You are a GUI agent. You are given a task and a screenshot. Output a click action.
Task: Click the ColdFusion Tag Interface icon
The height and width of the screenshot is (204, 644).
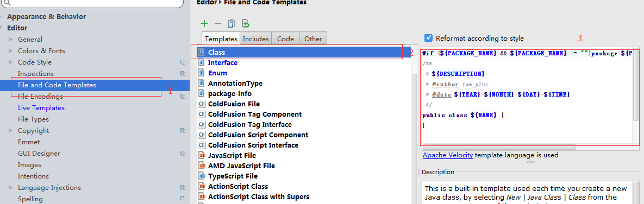(202, 125)
